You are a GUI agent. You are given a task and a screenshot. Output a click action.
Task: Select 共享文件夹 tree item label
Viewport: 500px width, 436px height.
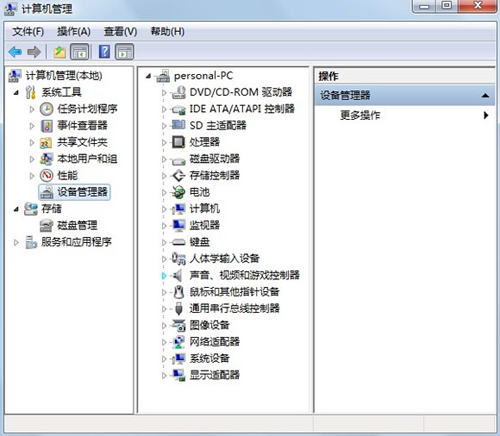(82, 142)
